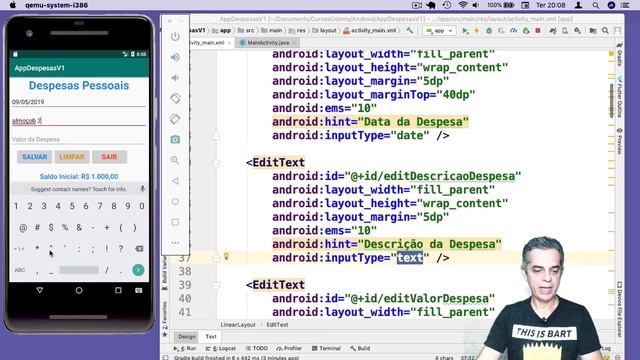Open the Profiler tool window
This screenshot has height=360, width=640.
tap(289, 349)
